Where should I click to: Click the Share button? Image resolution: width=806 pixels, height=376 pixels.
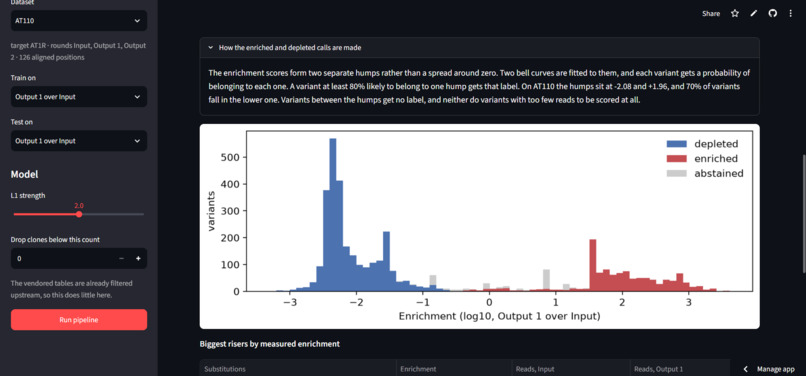[x=711, y=14]
